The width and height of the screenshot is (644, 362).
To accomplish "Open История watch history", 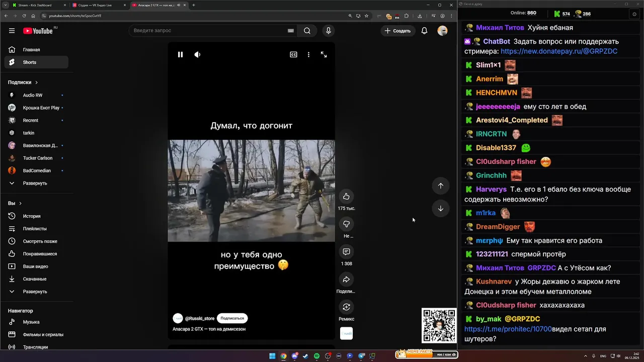I will (x=36, y=216).
